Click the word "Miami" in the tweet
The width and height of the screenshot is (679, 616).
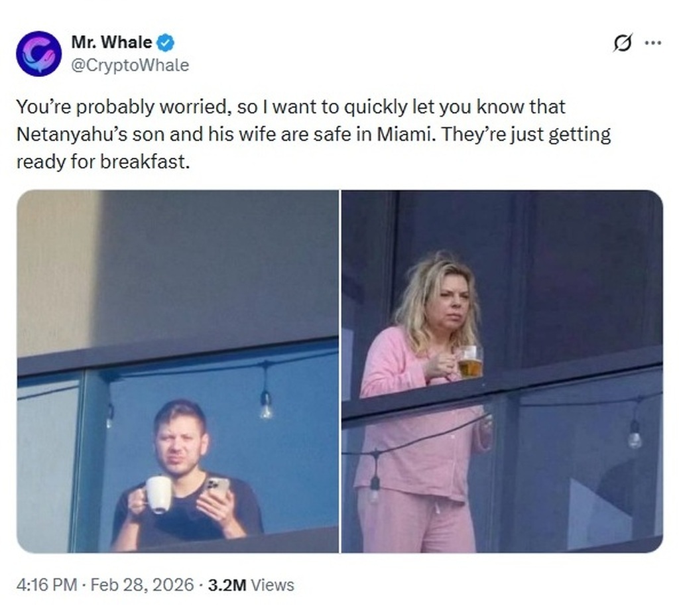[x=405, y=134]
